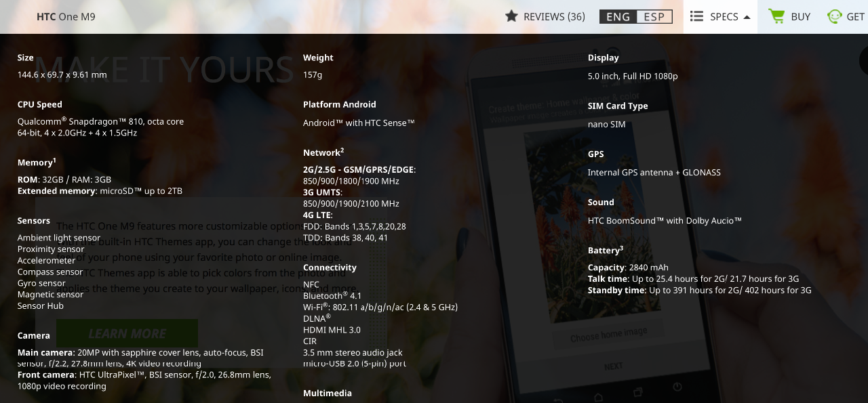
Task: Switch language to ENG
Action: 618,17
